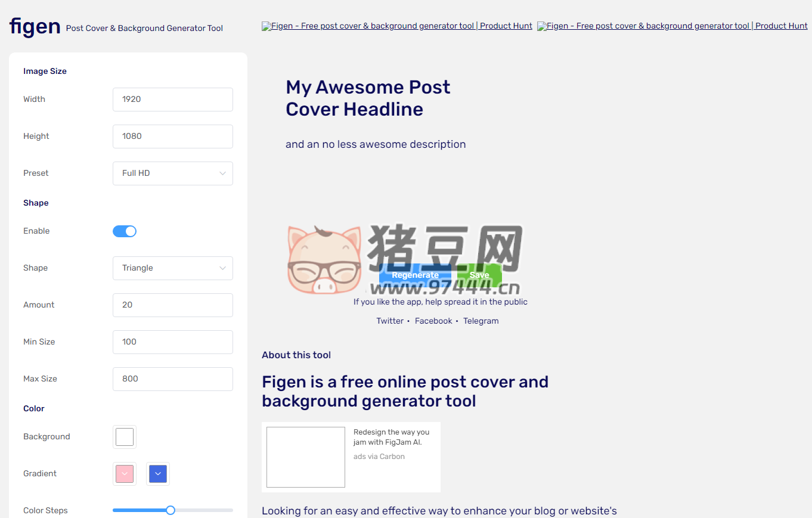Share via the Facebook link
This screenshot has width=812, height=518.
click(x=433, y=321)
